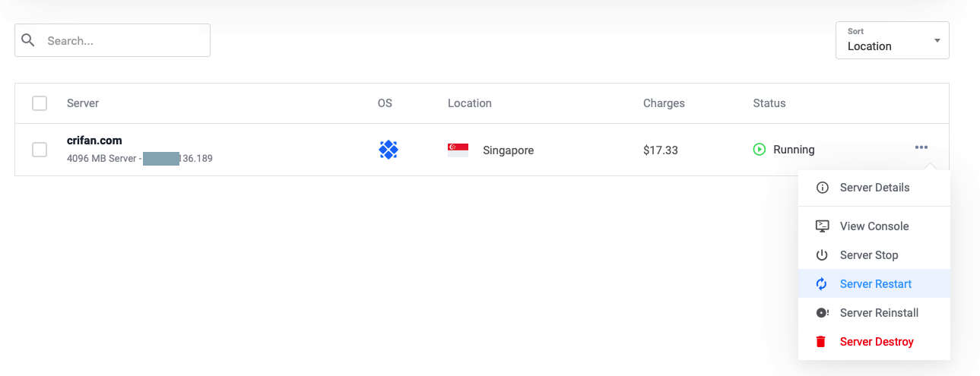The image size is (980, 376).
Task: Sort by the Charges column header
Action: coord(664,103)
